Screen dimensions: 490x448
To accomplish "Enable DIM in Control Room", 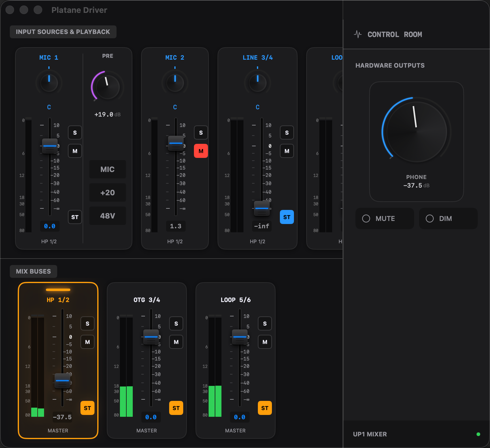I will click(448, 218).
